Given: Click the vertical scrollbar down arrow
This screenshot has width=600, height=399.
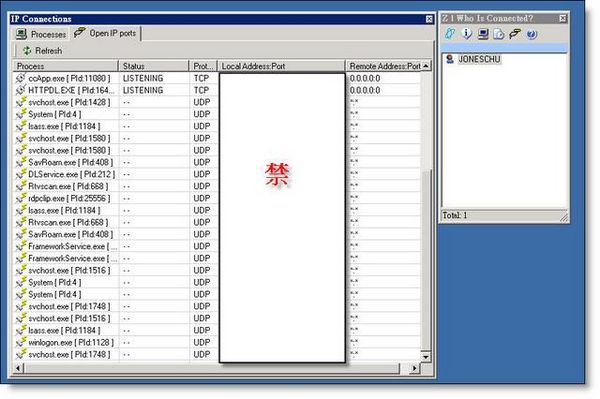Looking at the screenshot, I should tap(426, 357).
